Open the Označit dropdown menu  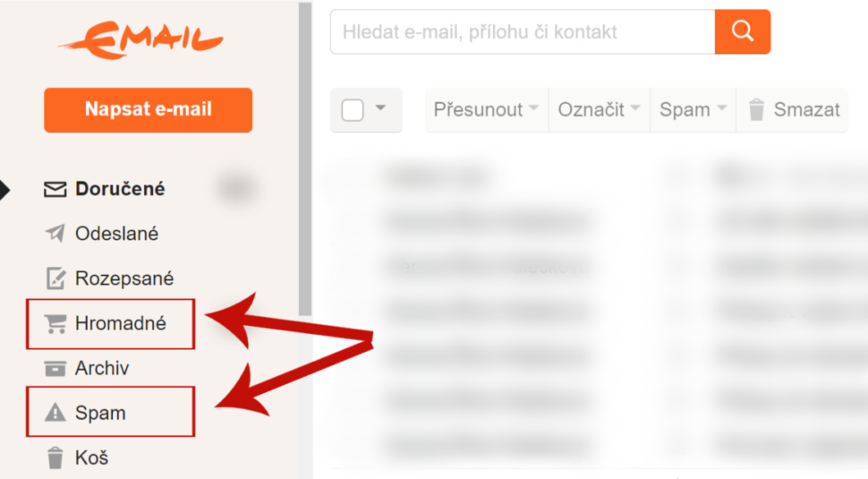pos(599,109)
